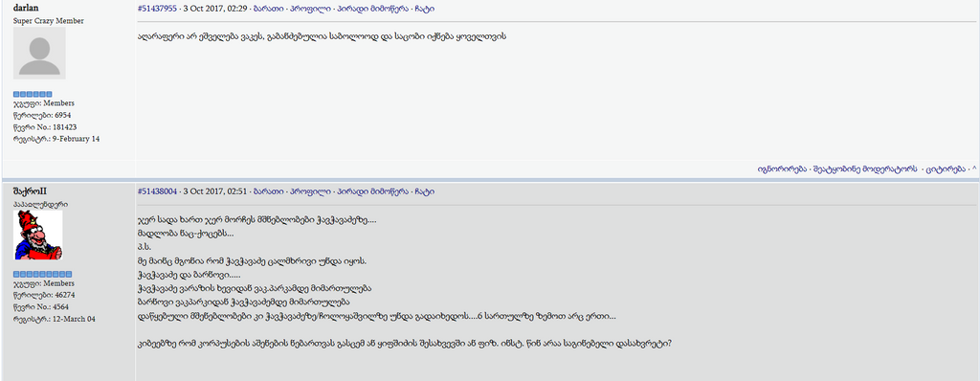
Task: Open ჩატი link in post #51438004 header
Action: click(425, 191)
